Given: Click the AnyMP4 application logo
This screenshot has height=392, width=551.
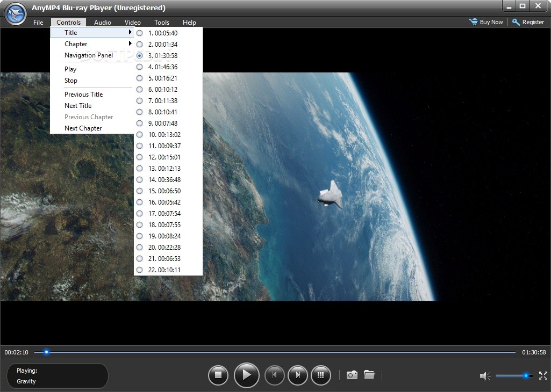Looking at the screenshot, I should (16, 14).
